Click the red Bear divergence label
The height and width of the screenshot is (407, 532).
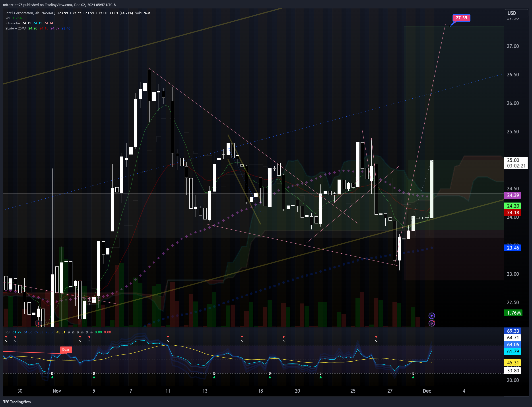point(66,350)
